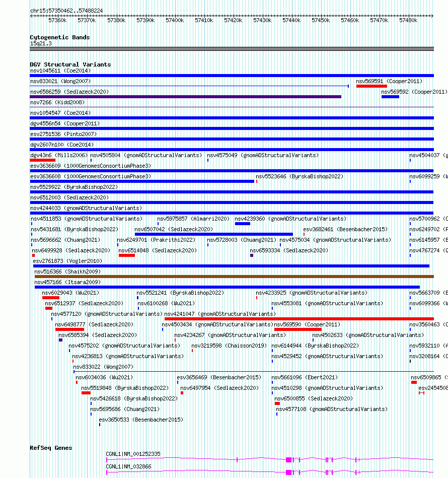Select nsv5529922 (ByrskaBishop2022) label

tap(74, 187)
